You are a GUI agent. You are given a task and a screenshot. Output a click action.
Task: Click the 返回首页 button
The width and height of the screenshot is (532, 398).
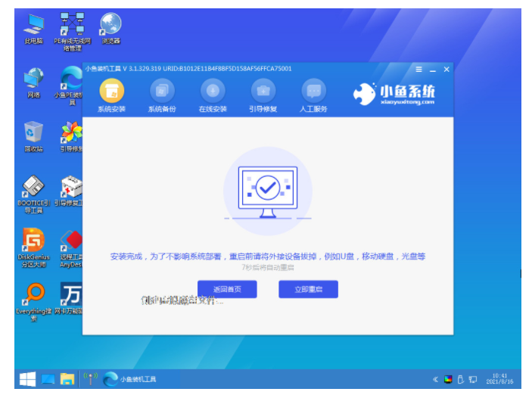click(x=227, y=289)
